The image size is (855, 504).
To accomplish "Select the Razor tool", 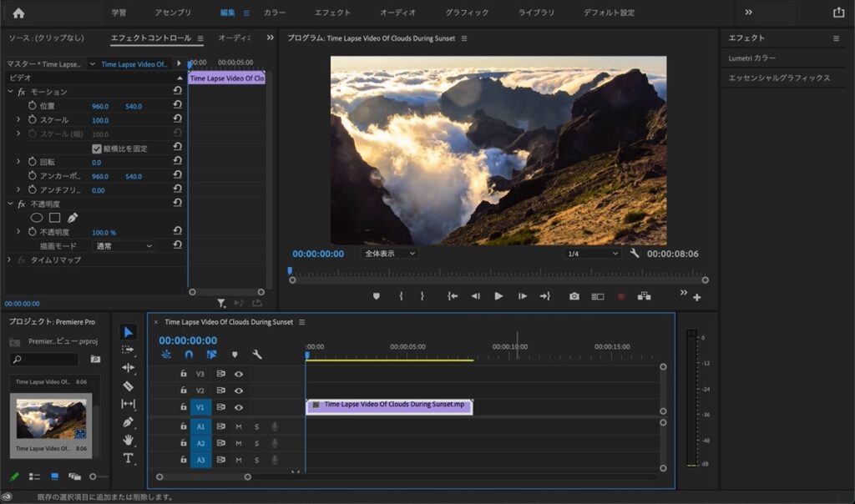I will (x=128, y=386).
